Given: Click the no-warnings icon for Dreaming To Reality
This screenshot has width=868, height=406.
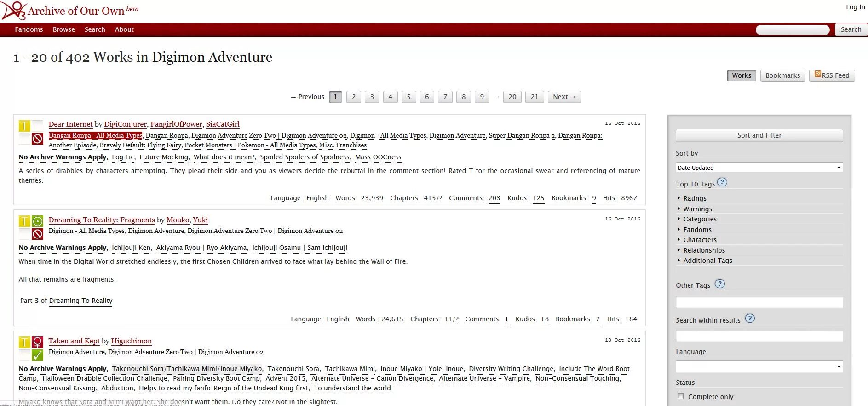Looking at the screenshot, I should click(x=37, y=234).
